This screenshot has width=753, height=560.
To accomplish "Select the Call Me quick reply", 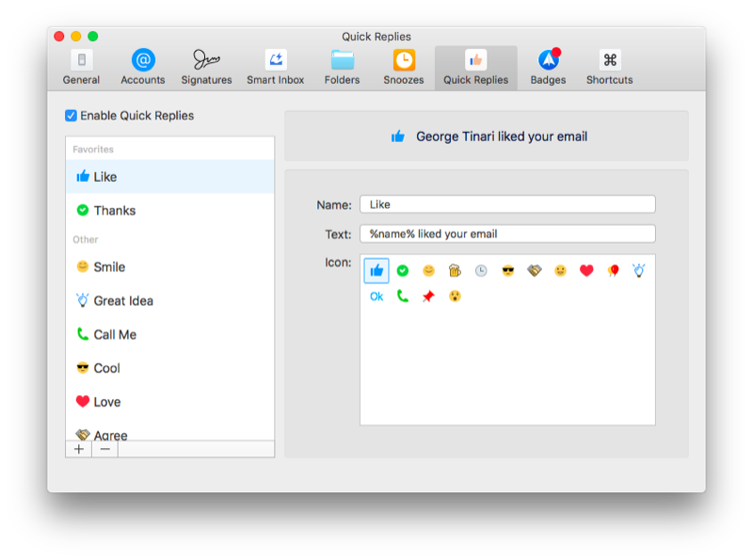I will [114, 335].
